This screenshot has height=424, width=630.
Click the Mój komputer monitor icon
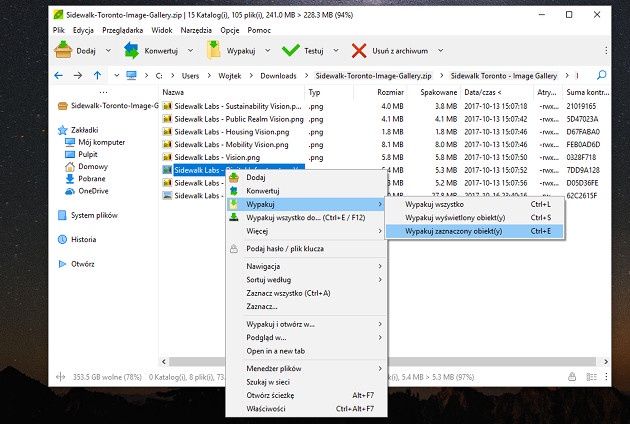click(70, 142)
